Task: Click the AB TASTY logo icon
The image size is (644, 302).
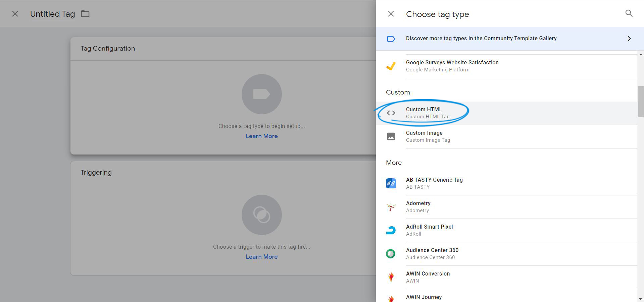Action: (x=391, y=183)
